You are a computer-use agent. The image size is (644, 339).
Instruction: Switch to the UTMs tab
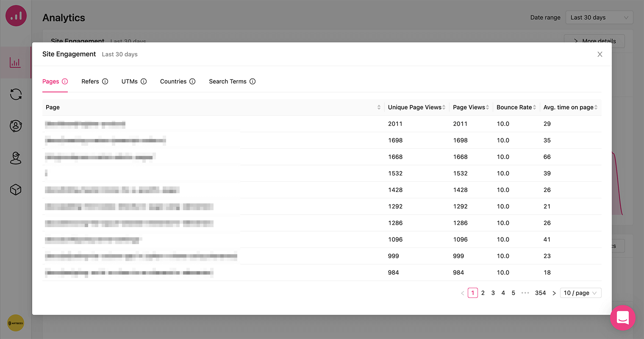[x=130, y=81]
